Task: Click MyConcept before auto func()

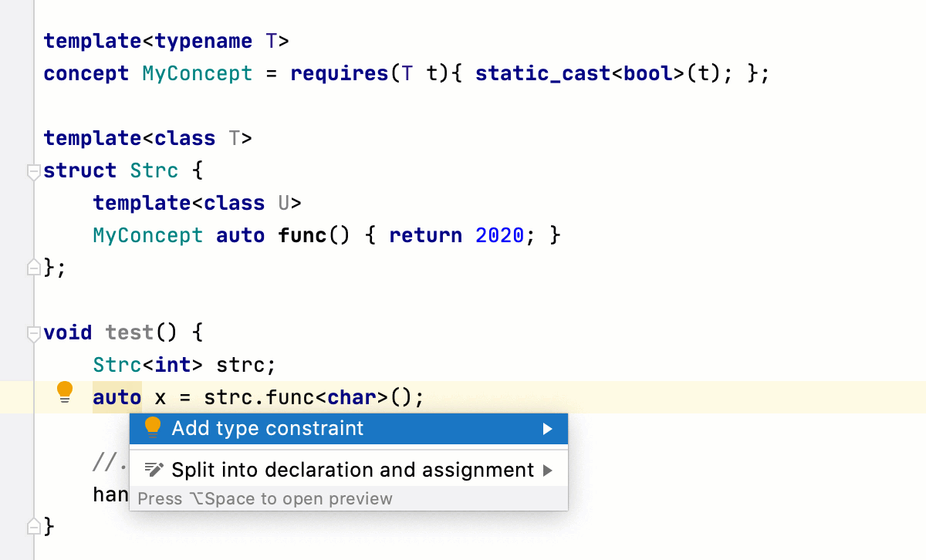Action: point(148,235)
